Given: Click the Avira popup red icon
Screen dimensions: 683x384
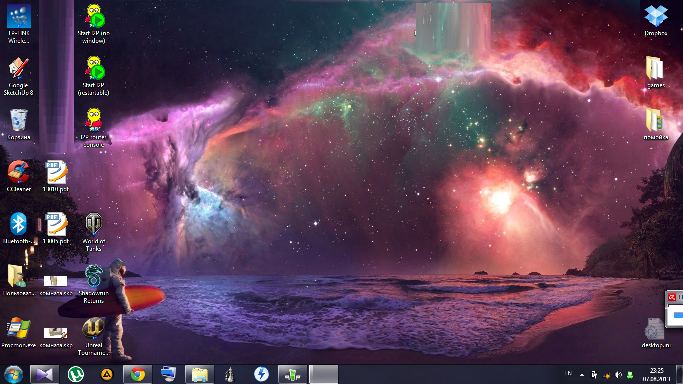Looking at the screenshot, I should pyautogui.click(x=672, y=297).
